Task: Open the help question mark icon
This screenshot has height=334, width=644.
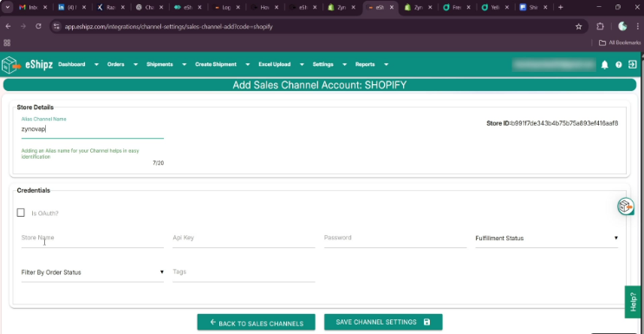Action: 619,65
